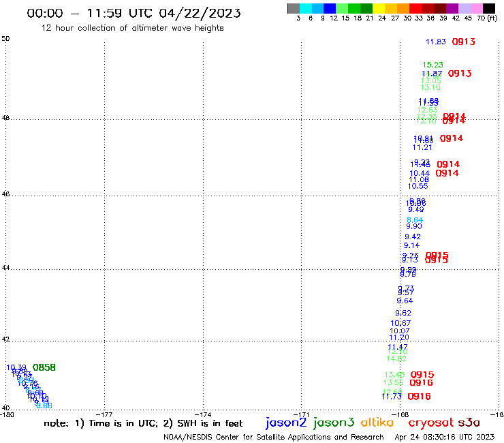This screenshot has height=443, width=504.
Task: Click the green 0858 time label
Action: click(x=44, y=368)
